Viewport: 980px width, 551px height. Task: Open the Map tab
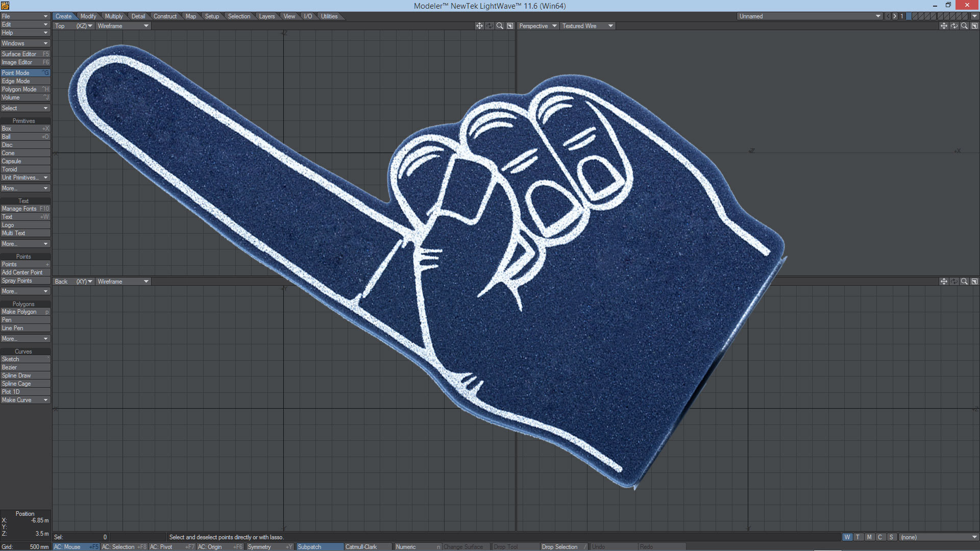coord(191,16)
